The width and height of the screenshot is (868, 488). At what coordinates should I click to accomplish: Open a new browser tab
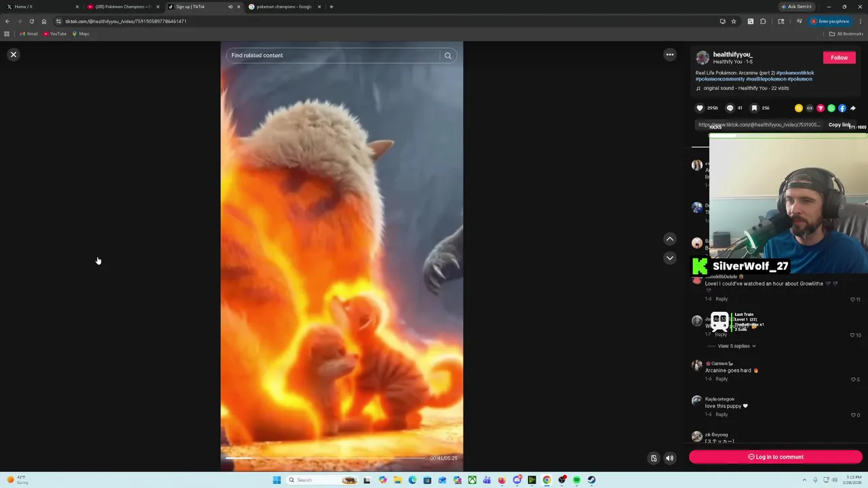(x=331, y=7)
